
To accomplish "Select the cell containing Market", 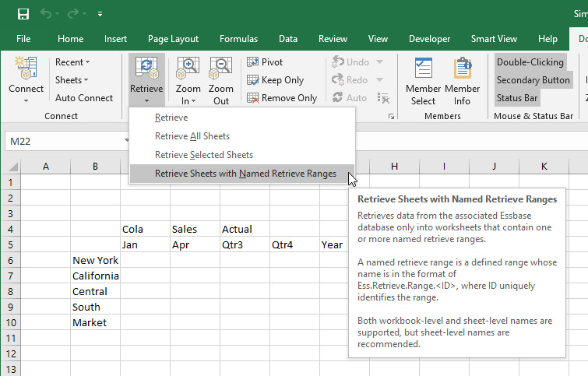I will 95,322.
